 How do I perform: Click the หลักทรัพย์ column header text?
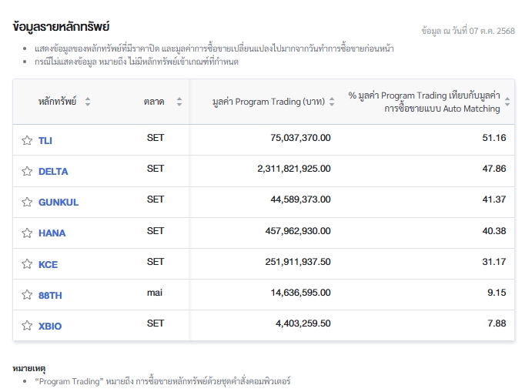[58, 102]
